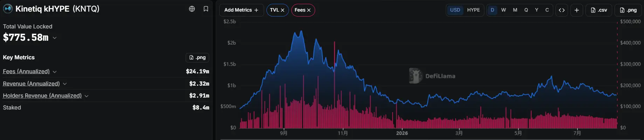Click the $775.58m TVL value

click(26, 38)
